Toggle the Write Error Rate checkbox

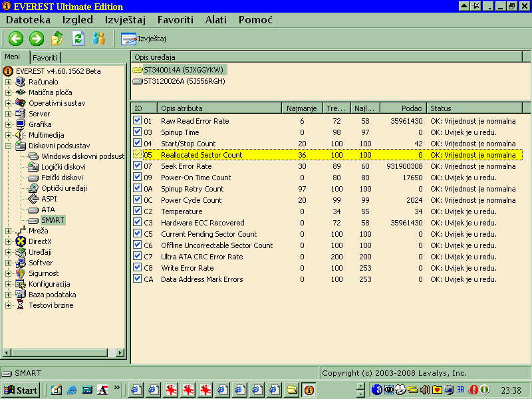(138, 268)
